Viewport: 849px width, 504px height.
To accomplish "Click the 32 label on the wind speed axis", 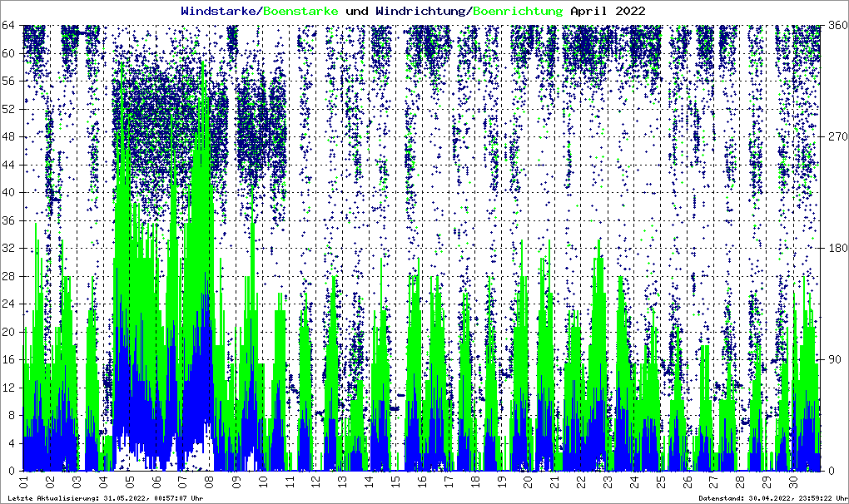I will pos(7,248).
